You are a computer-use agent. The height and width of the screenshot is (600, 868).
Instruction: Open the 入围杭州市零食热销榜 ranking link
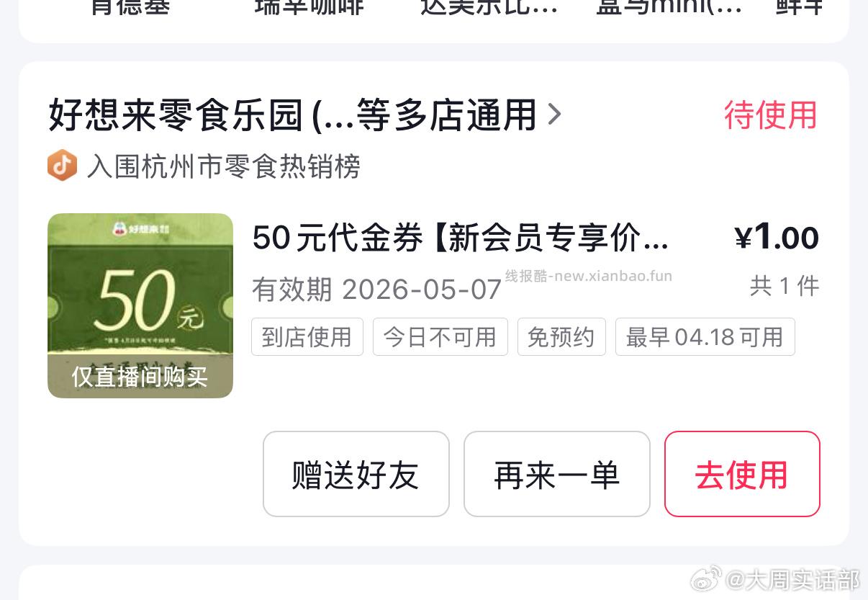(x=223, y=166)
